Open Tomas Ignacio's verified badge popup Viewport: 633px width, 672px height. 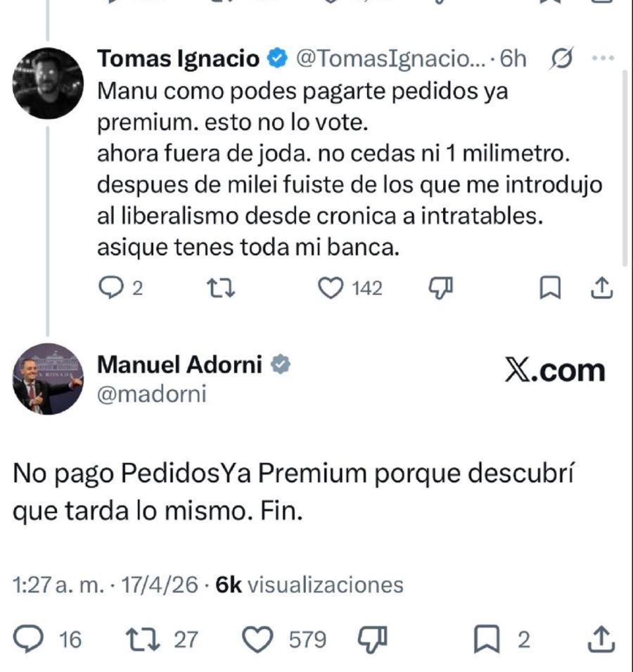(278, 58)
